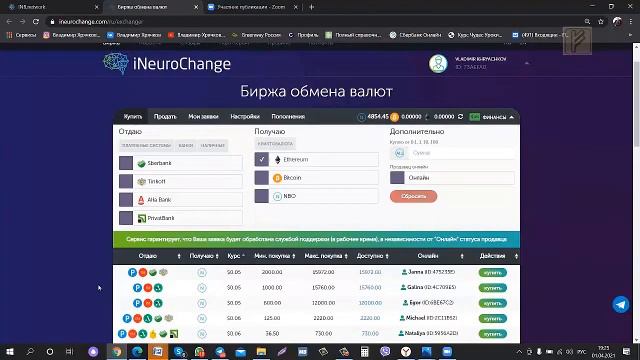Click the Alfa Bank red logo
The width and height of the screenshot is (640, 360).
coord(141,200)
